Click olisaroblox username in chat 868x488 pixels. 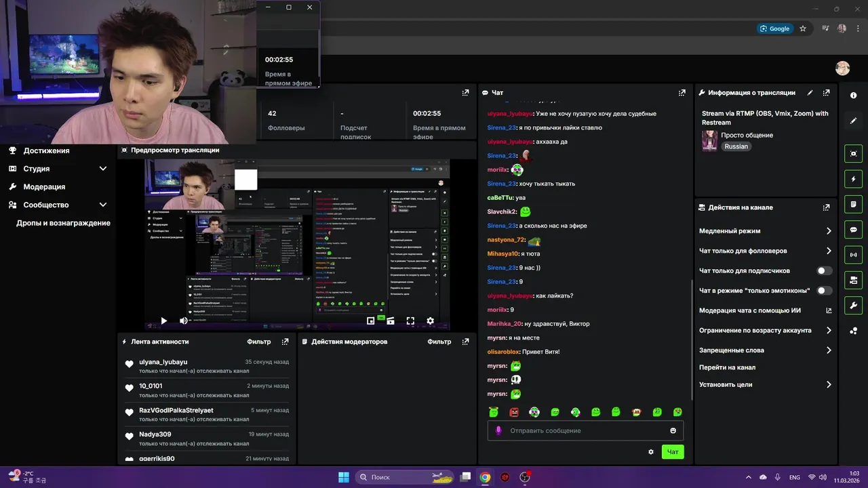pyautogui.click(x=503, y=352)
